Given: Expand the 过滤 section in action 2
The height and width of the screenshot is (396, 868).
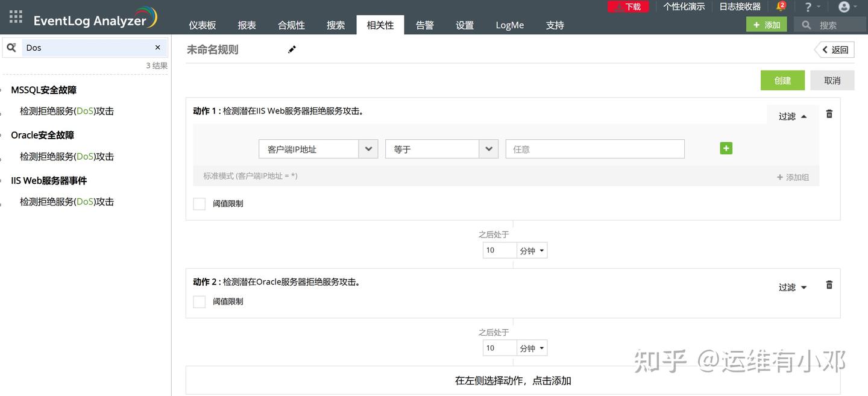Looking at the screenshot, I should click(x=793, y=288).
